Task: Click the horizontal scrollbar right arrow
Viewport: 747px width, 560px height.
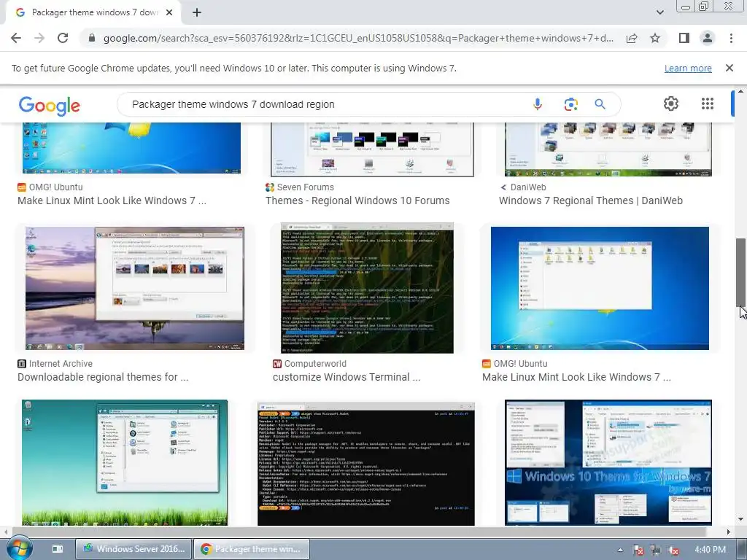Action: click(729, 532)
